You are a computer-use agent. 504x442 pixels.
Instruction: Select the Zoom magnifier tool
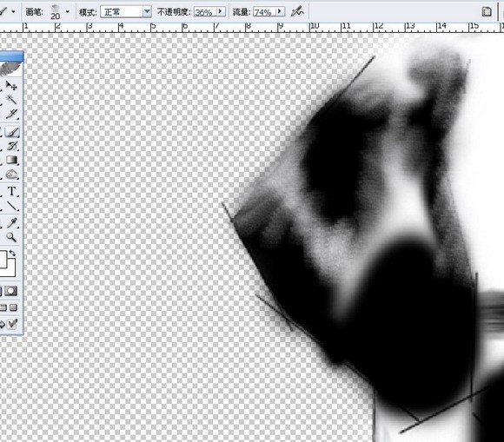coord(11,237)
